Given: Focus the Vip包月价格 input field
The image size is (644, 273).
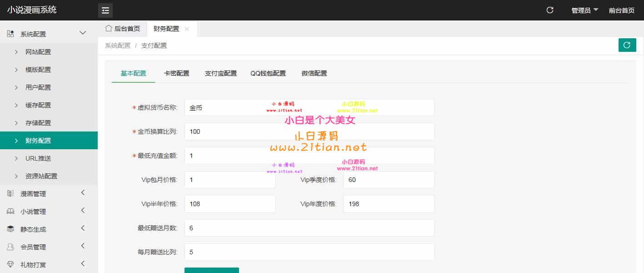Looking at the screenshot, I should (230, 180).
